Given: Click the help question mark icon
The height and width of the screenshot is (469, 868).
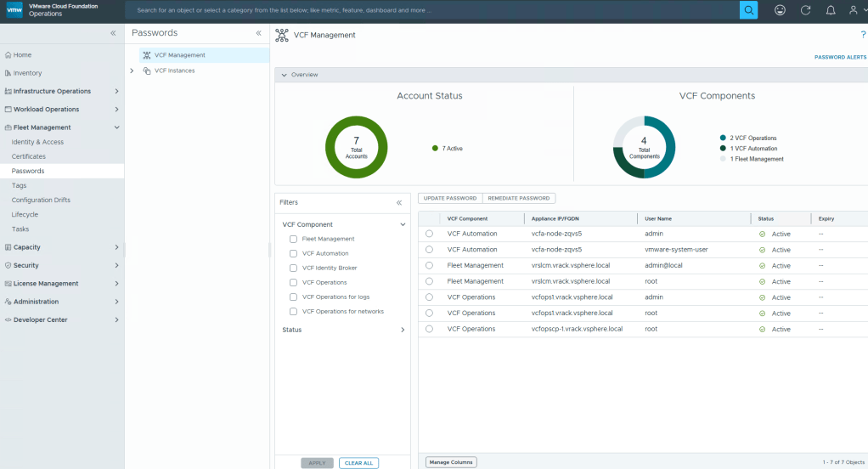Looking at the screenshot, I should coord(863,35).
